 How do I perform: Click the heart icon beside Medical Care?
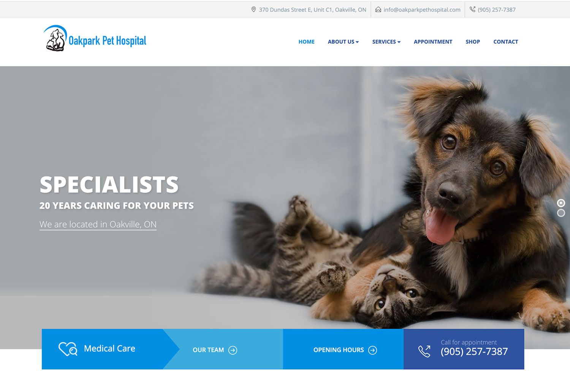pyautogui.click(x=68, y=349)
